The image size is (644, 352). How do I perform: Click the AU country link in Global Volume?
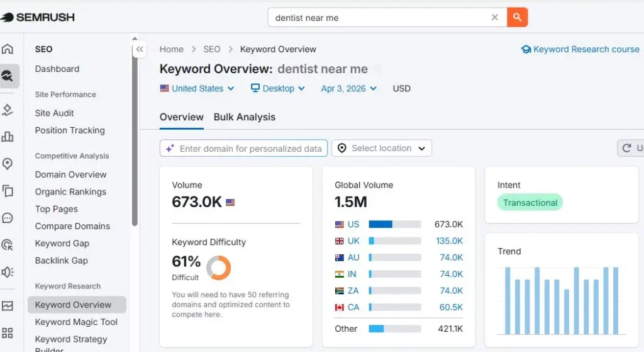click(353, 258)
